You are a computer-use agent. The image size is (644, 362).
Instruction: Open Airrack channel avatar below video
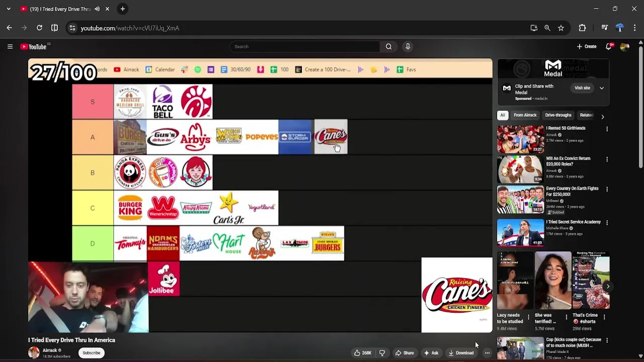coord(34,352)
